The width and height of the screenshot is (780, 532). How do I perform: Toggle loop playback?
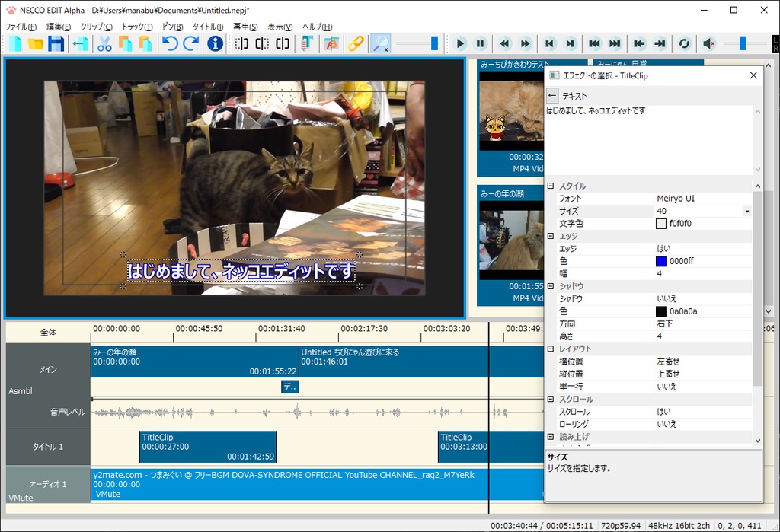685,43
